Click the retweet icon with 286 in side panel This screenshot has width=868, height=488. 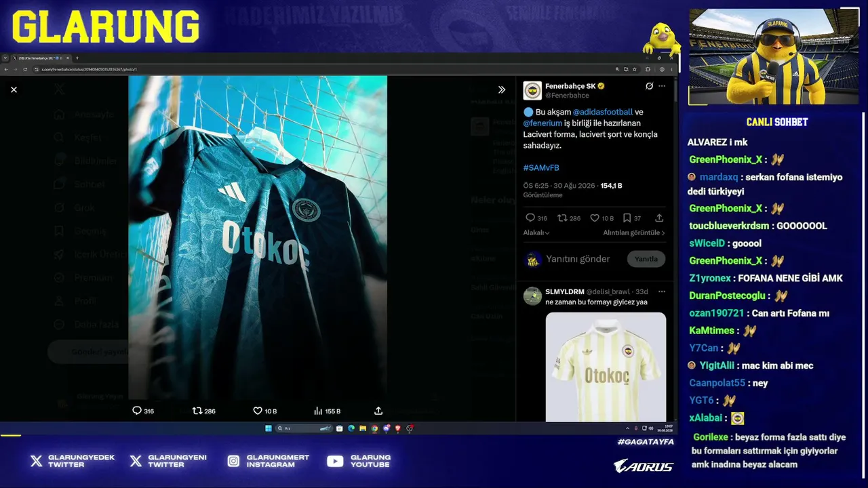(x=562, y=218)
